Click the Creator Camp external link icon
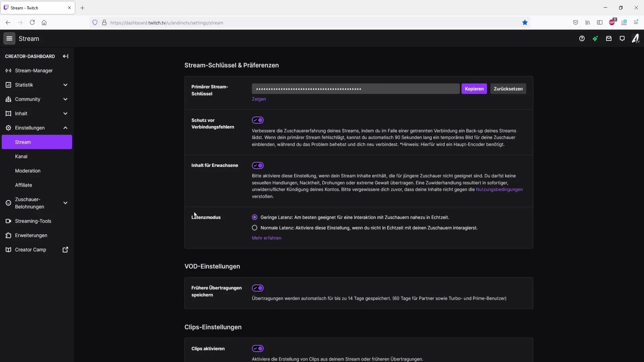This screenshot has height=362, width=644. [65, 249]
